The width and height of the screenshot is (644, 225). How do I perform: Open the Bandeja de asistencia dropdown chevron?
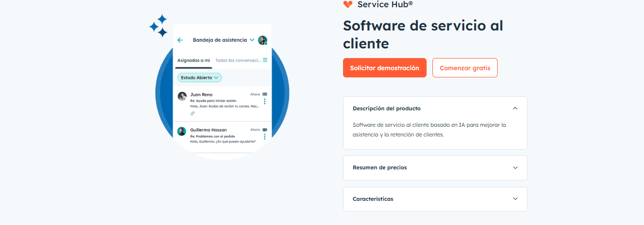[x=252, y=40]
